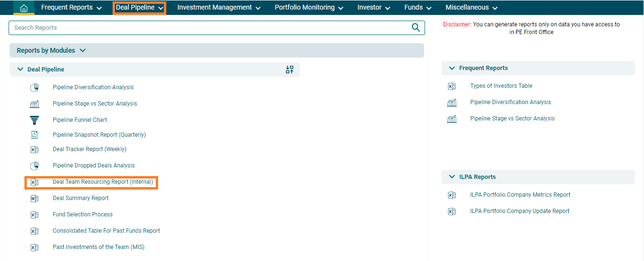The height and width of the screenshot is (261, 644).
Task: Open Deal Team Resourcing Report (Internal)
Action: (103, 182)
